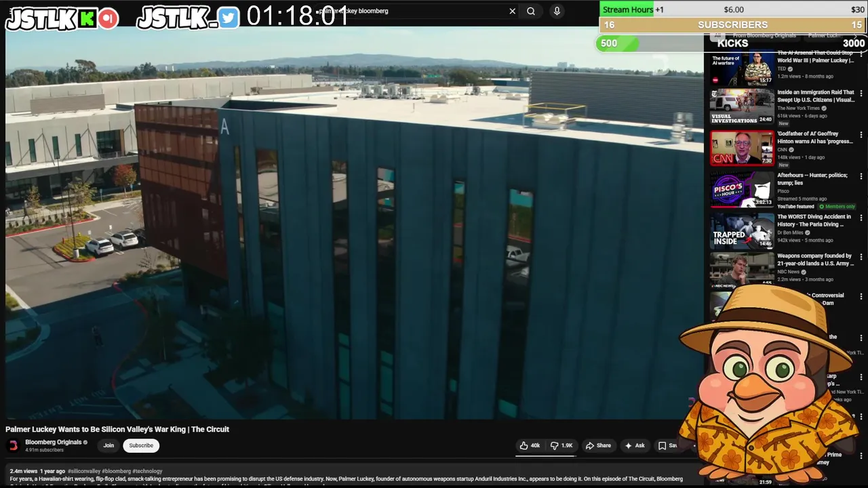Open the Bloomberg Originals channel avatar

pyautogui.click(x=13, y=445)
